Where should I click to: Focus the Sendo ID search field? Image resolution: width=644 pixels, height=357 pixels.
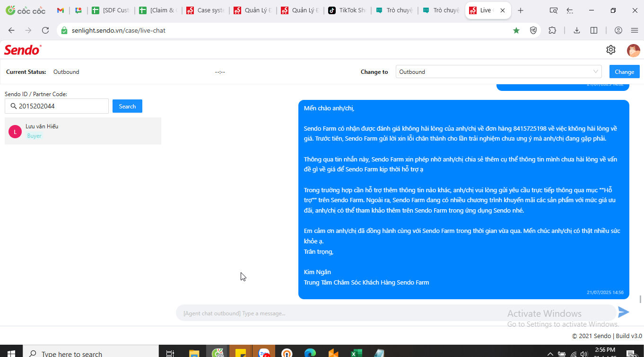tap(57, 106)
